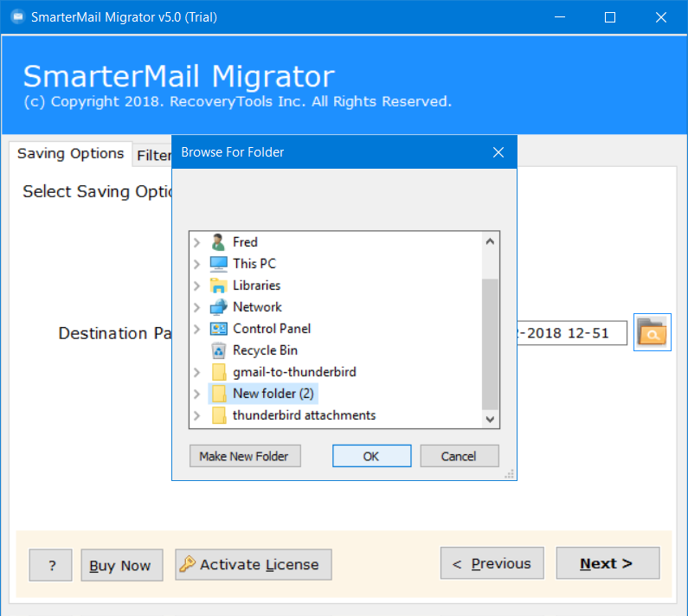Select the New folder (2) name

(x=273, y=394)
